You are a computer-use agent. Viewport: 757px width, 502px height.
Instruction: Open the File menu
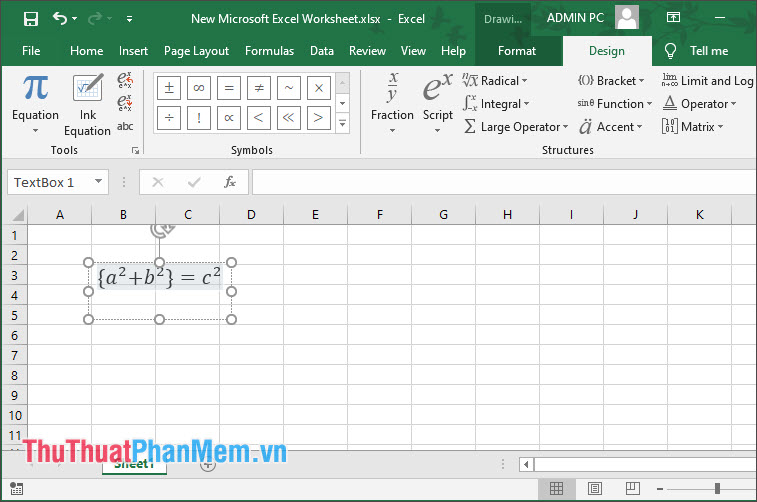pyautogui.click(x=31, y=51)
